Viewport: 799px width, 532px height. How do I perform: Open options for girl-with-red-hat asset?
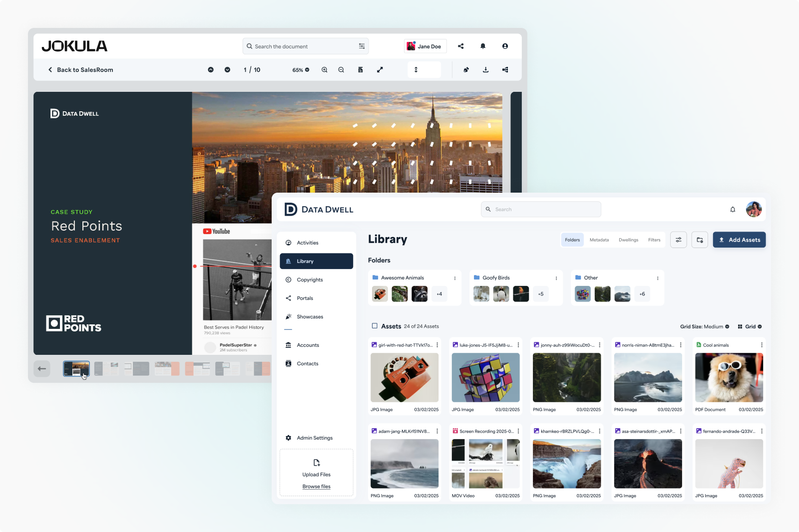(x=437, y=345)
